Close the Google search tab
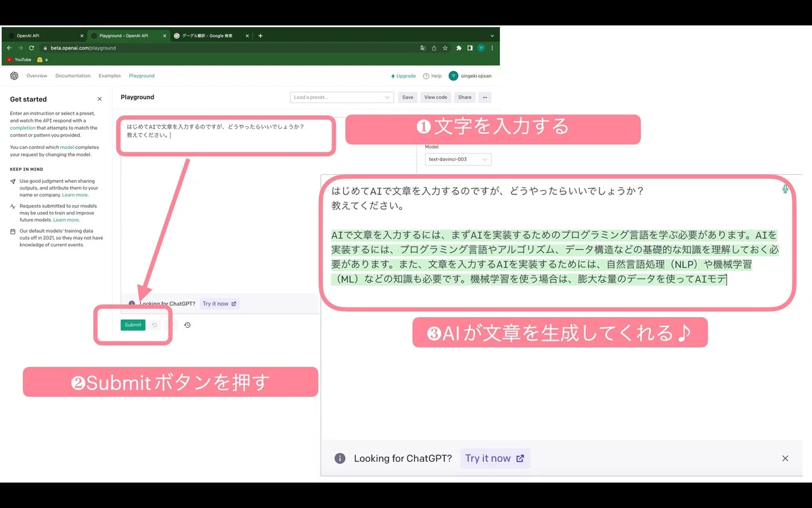812x508 pixels. 248,36
